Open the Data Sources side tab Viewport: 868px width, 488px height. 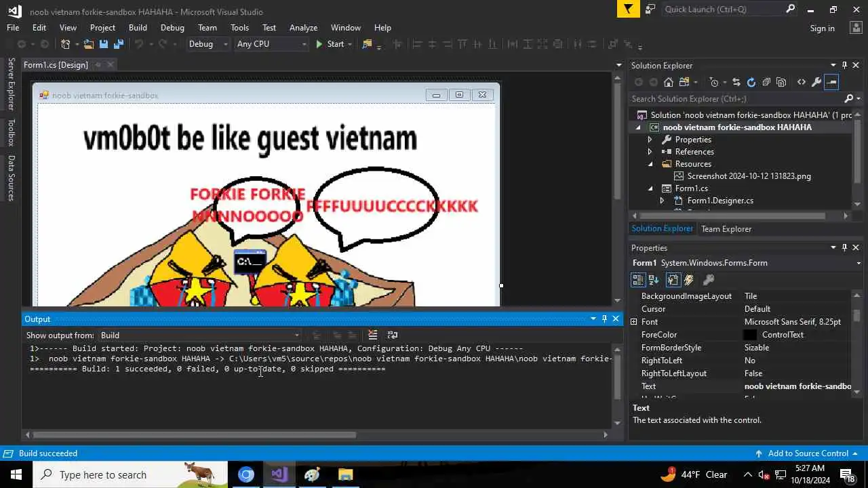coord(11,178)
